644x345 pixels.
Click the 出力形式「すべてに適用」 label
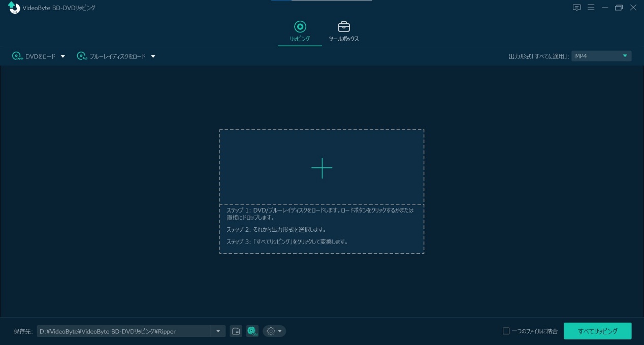pyautogui.click(x=539, y=56)
